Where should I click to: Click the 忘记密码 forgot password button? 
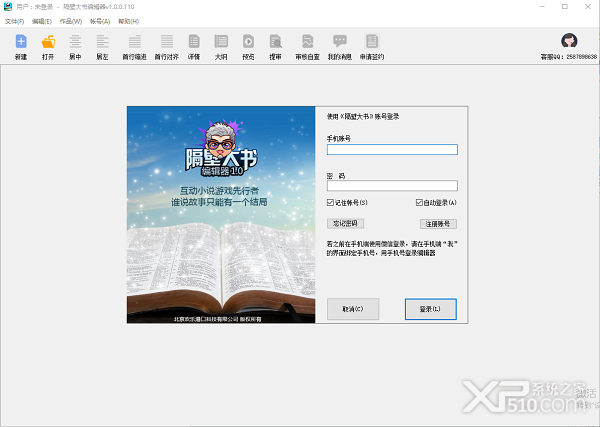[346, 223]
